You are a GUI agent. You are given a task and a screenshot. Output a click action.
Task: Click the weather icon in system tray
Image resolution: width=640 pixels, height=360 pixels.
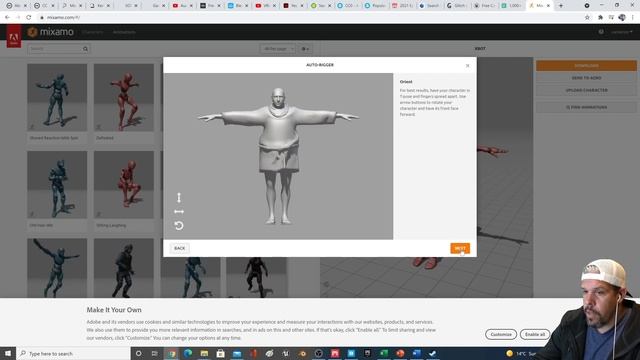point(509,353)
